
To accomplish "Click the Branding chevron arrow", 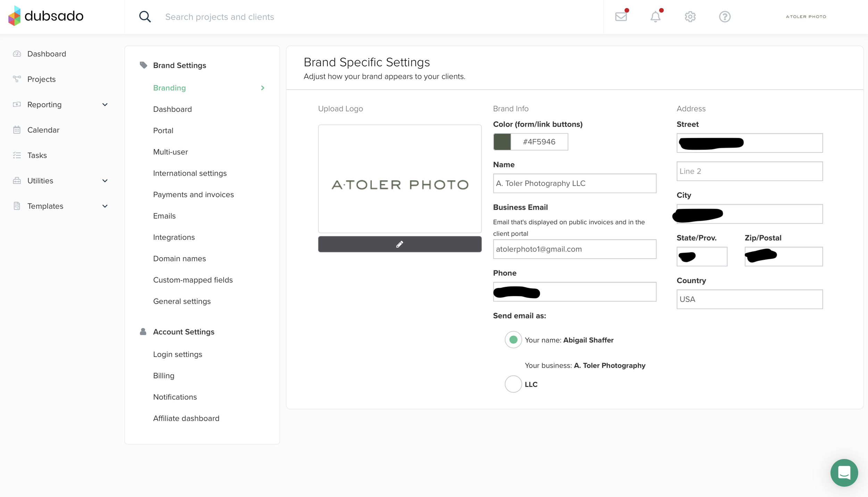I will tap(262, 88).
